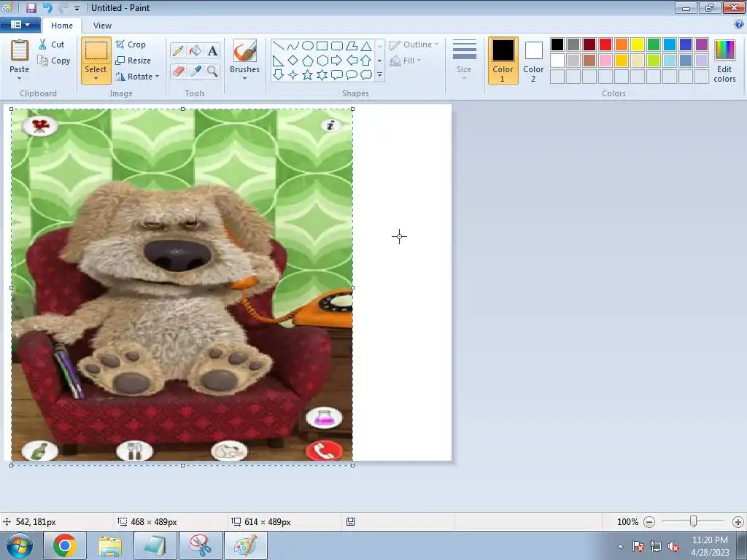The image size is (747, 560).
Task: Open the Resize dialog
Action: click(133, 61)
